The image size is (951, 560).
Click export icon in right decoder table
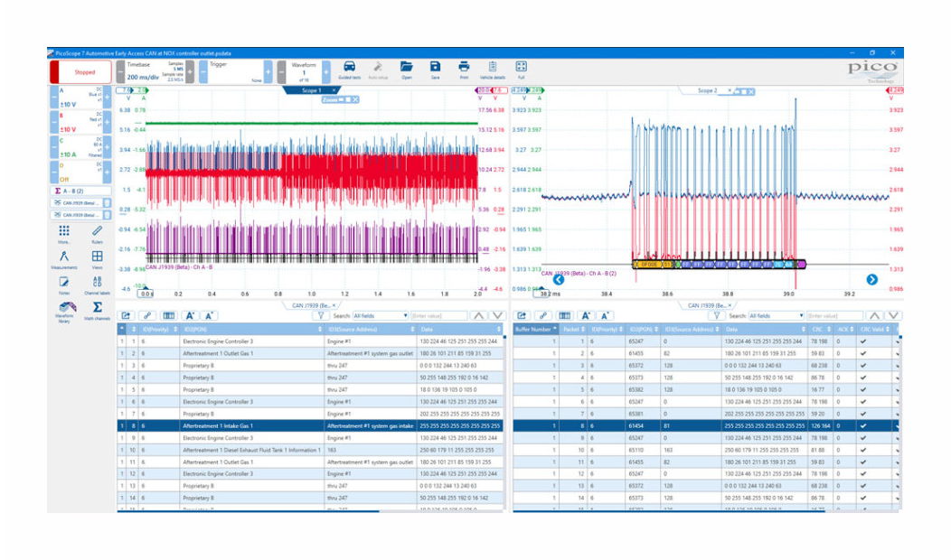[x=522, y=316]
